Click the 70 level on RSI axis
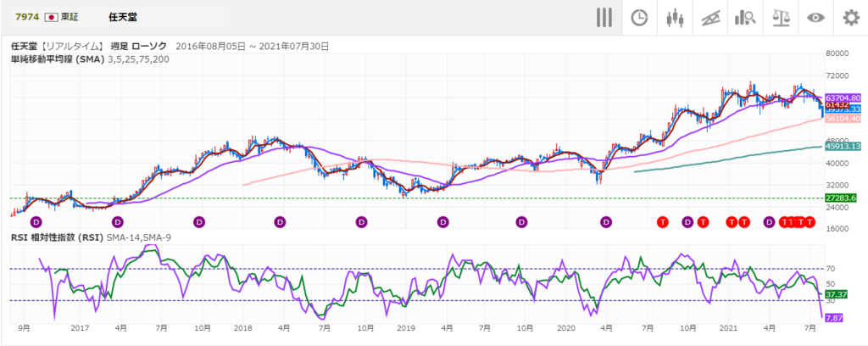 coord(831,269)
